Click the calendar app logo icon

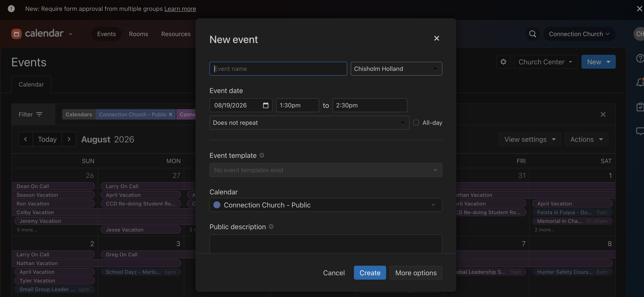click(x=16, y=34)
